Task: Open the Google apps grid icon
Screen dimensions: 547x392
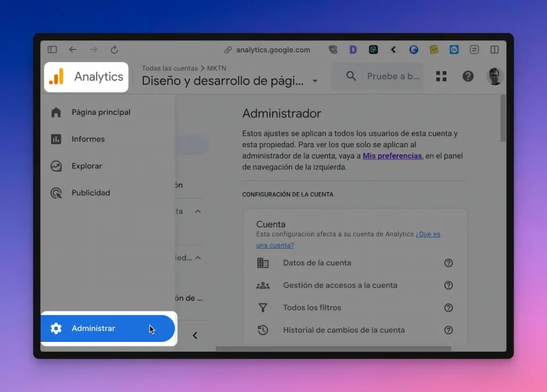Action: pos(441,76)
